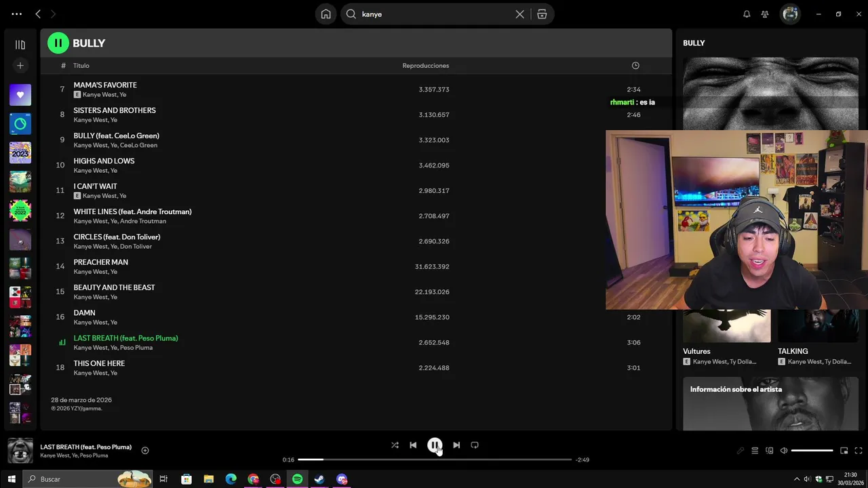This screenshot has width=868, height=488.
Task: Open connect to a device icon
Action: 770,451
